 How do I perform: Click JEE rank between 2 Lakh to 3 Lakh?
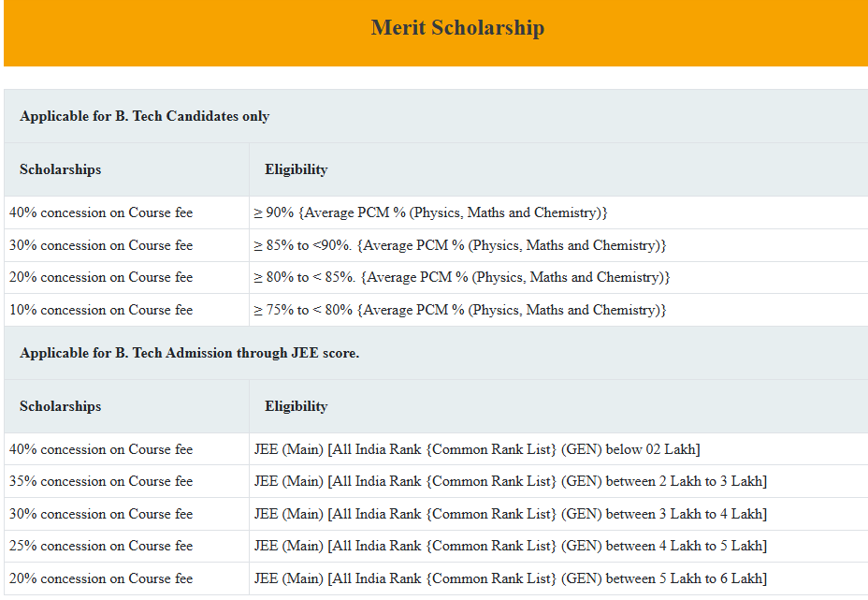510,481
